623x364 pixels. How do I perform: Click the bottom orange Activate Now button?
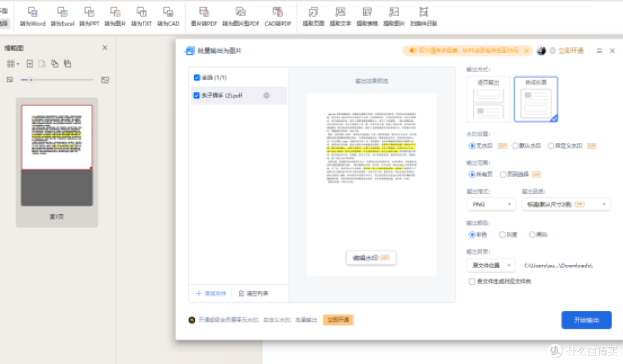pyautogui.click(x=338, y=320)
